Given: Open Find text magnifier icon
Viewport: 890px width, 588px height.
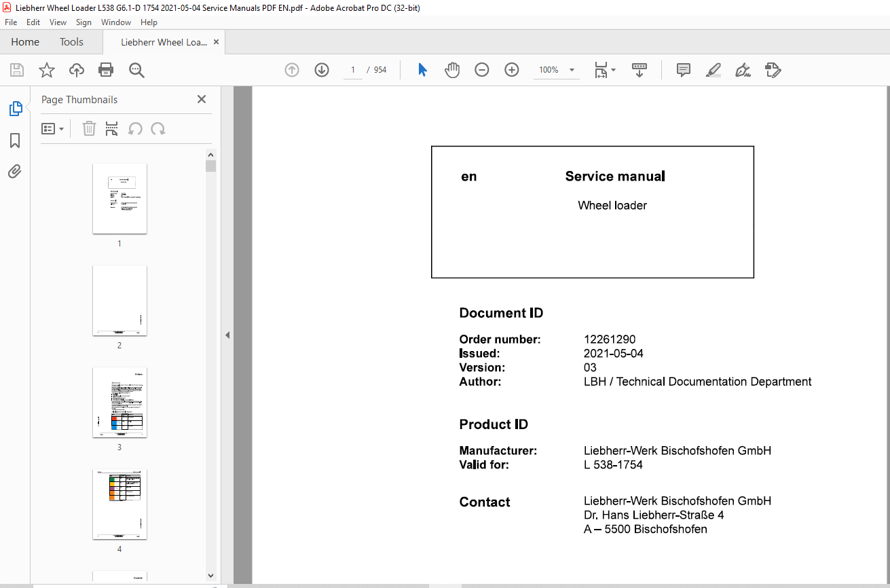Looking at the screenshot, I should pos(136,70).
